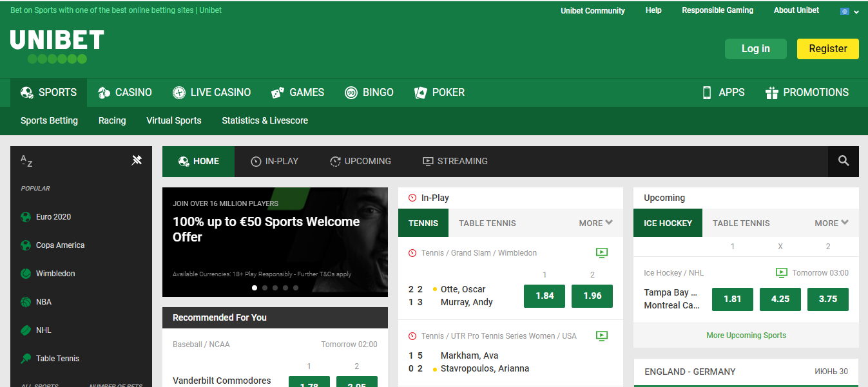The width and height of the screenshot is (868, 387).
Task: Bet on Otte, Oscar odds 1.84
Action: tap(545, 296)
